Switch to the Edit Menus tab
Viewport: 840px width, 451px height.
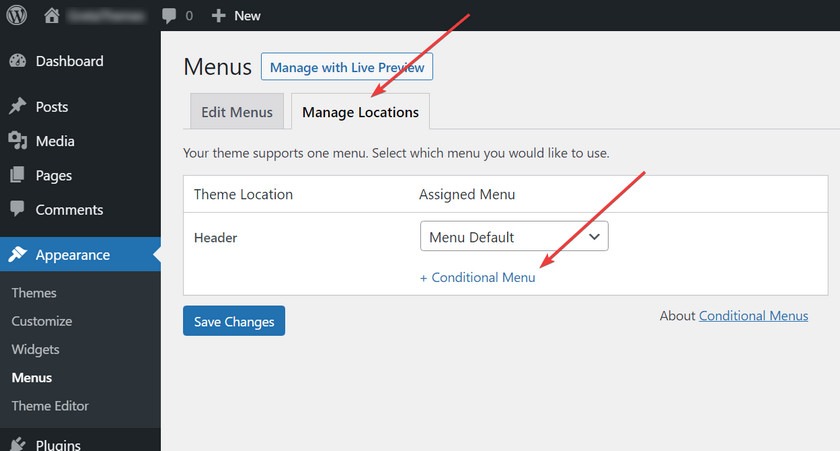click(237, 111)
